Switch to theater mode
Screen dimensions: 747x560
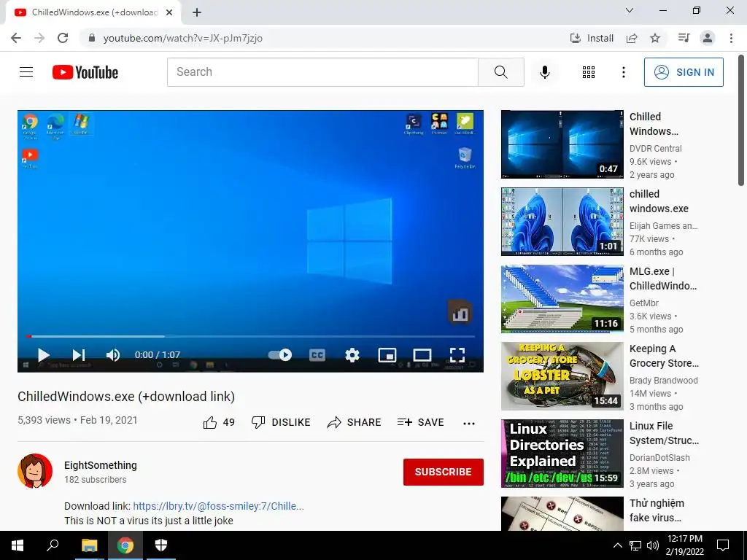pos(422,355)
